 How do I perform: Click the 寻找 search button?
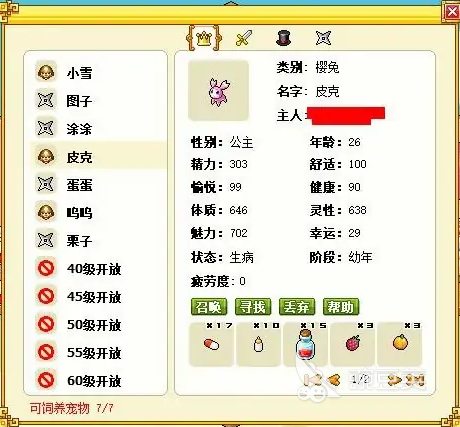tap(253, 307)
